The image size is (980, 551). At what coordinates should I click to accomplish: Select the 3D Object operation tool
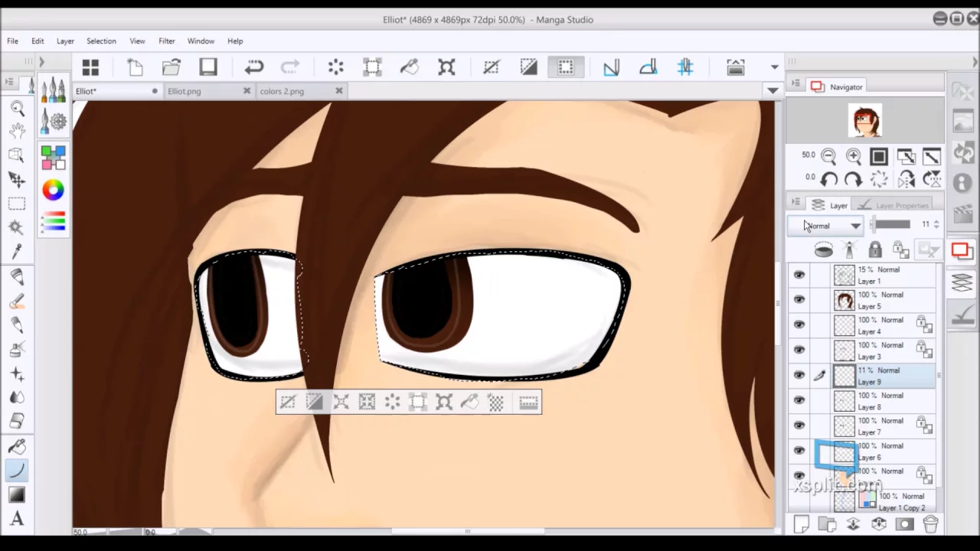tap(17, 155)
